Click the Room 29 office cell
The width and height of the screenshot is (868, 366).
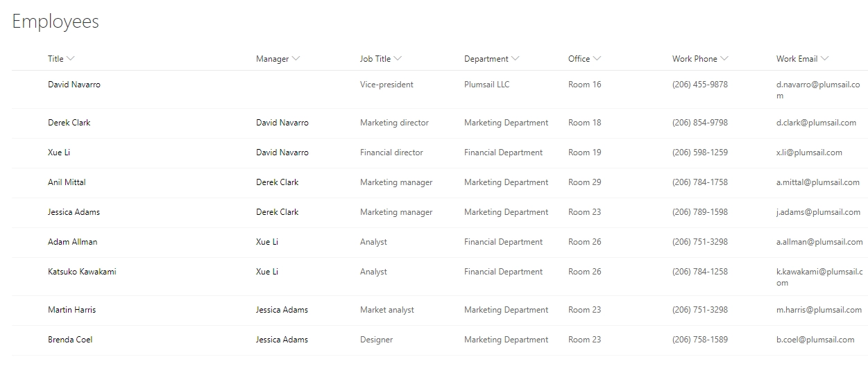(x=584, y=182)
